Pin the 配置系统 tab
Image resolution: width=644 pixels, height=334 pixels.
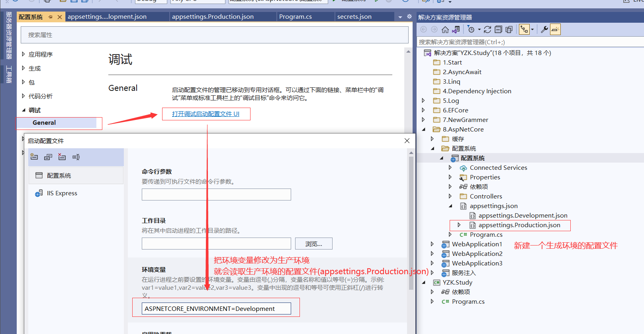[x=51, y=17]
